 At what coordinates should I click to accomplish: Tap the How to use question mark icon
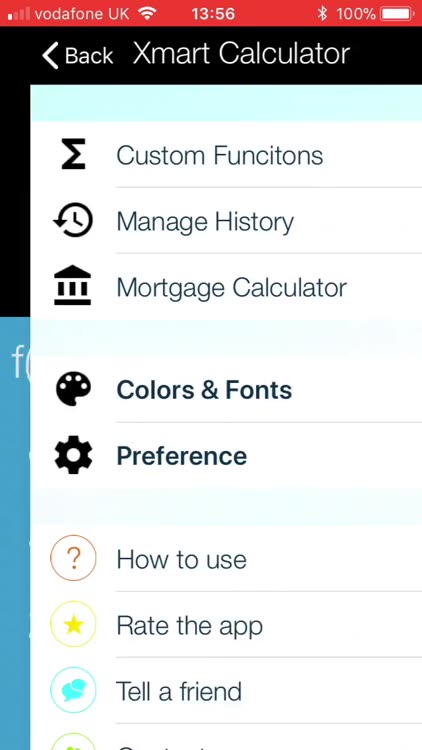click(73, 558)
